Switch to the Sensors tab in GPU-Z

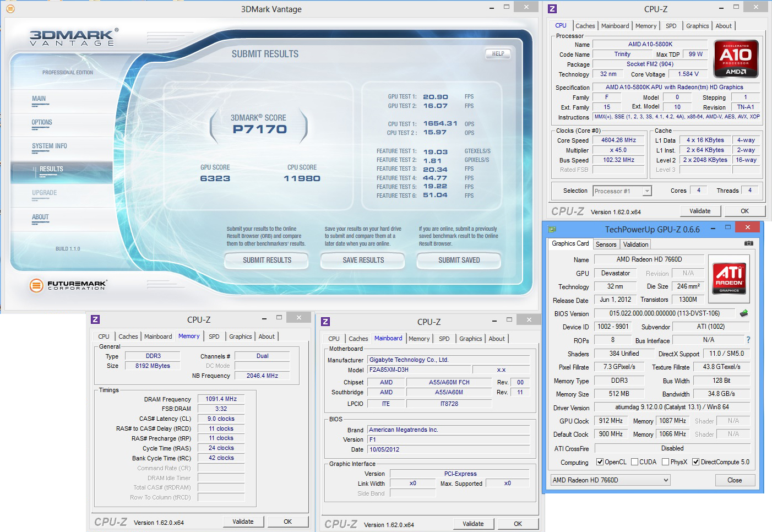pos(606,245)
